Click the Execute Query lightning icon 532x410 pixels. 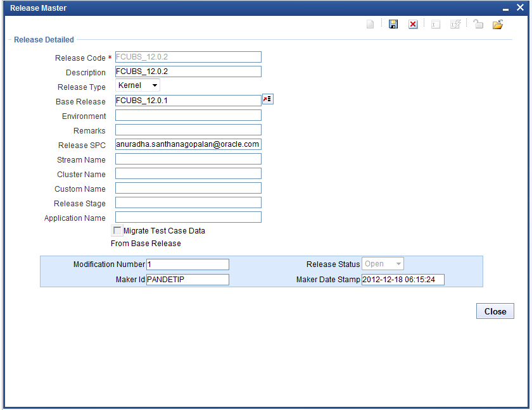455,25
